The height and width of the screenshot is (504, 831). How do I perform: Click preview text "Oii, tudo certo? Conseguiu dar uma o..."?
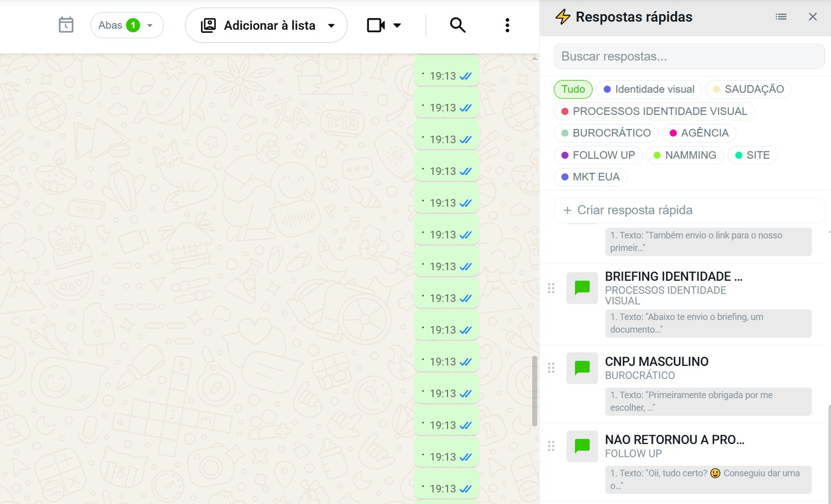coord(708,479)
